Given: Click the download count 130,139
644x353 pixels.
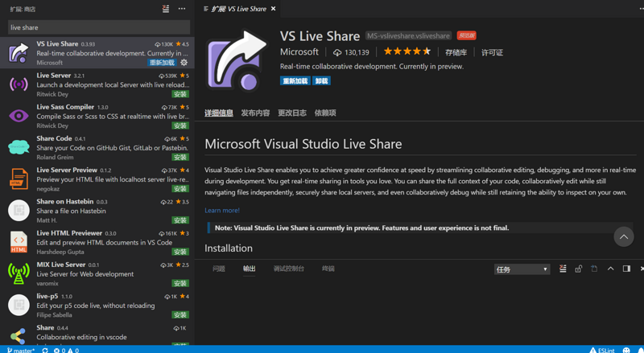Looking at the screenshot, I should [351, 52].
